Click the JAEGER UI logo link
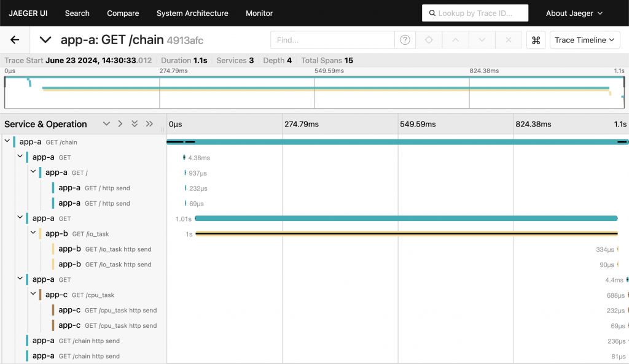The width and height of the screenshot is (629, 364). tap(28, 14)
